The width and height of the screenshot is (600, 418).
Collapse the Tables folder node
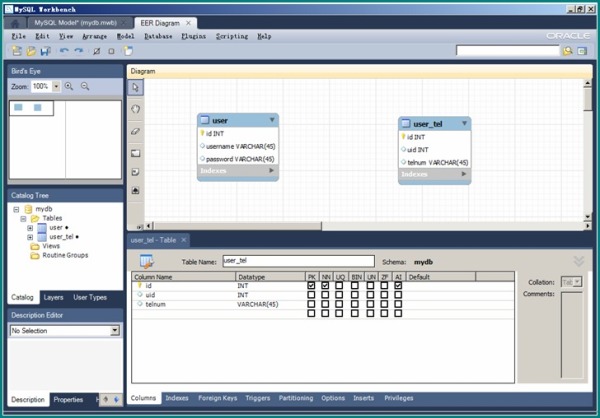(x=23, y=219)
